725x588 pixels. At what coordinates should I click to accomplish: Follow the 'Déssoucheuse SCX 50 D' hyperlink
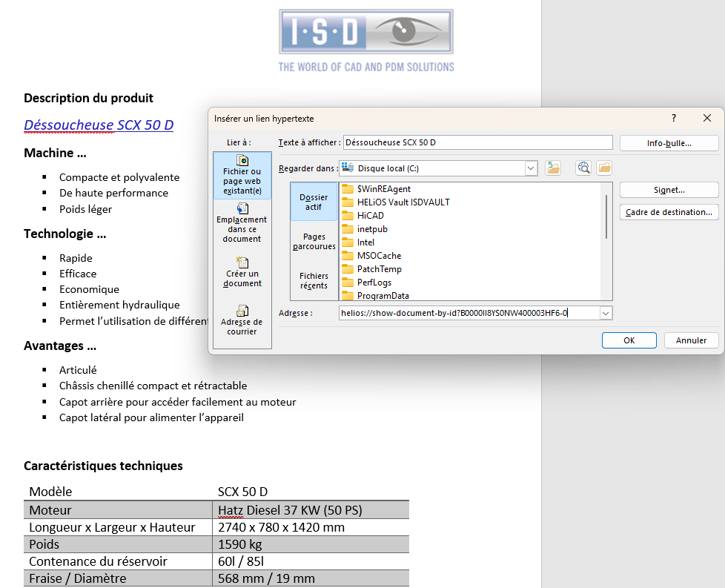coord(99,125)
